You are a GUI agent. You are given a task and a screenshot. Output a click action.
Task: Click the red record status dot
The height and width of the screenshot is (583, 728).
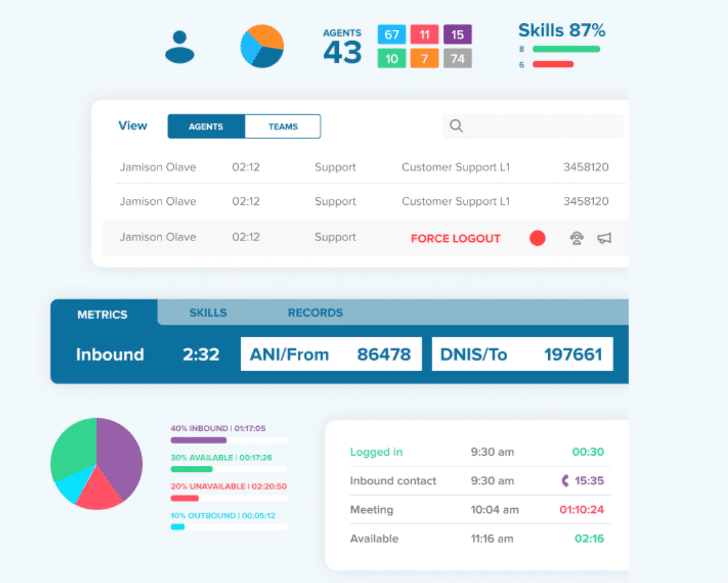pyautogui.click(x=537, y=238)
